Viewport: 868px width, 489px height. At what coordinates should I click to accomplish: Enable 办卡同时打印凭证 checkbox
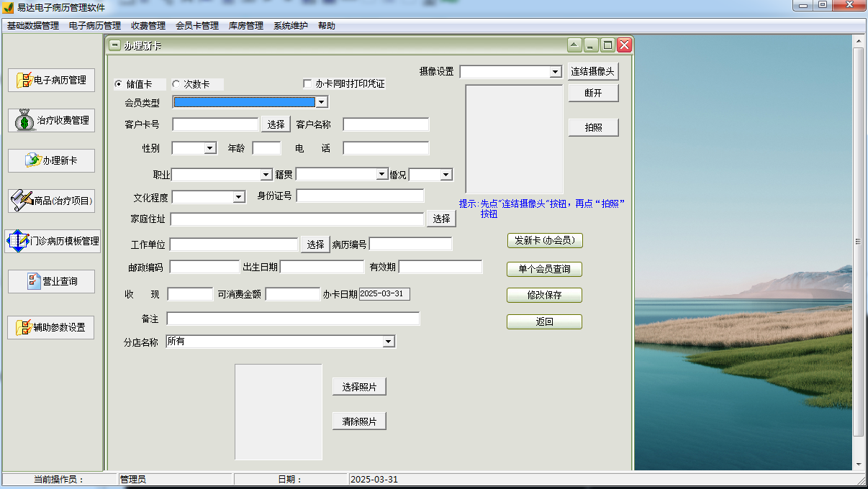(307, 83)
